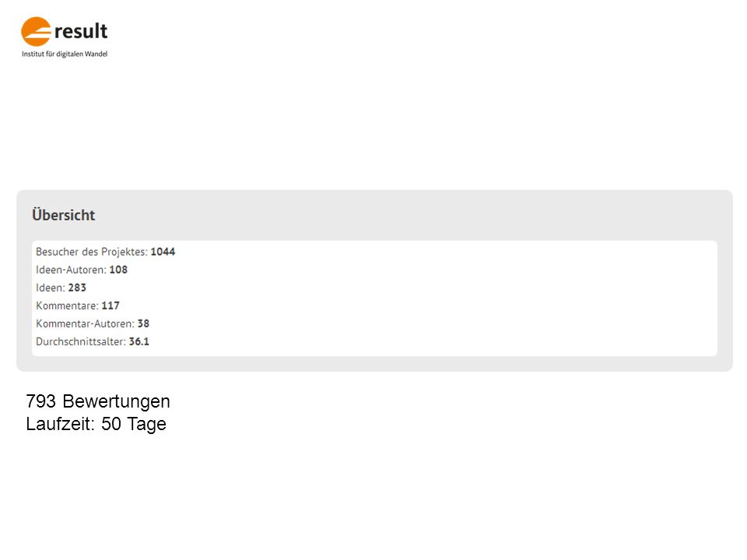Click the "result" logo text
Image resolution: width=747 pixels, height=560 pixels.
point(81,31)
